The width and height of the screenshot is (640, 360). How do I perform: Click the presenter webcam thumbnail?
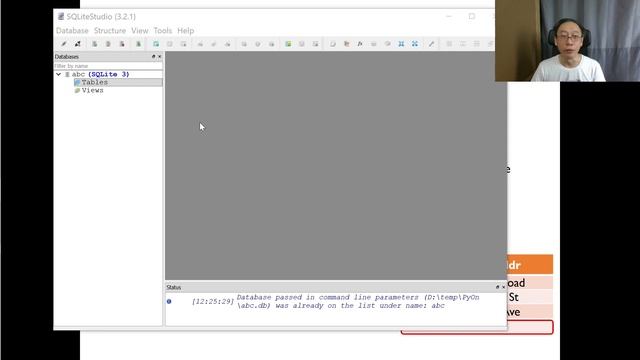click(x=567, y=41)
